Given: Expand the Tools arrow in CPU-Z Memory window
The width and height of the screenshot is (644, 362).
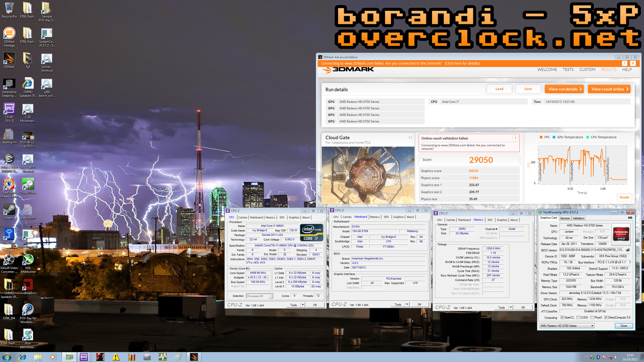Looking at the screenshot, I should click(511, 307).
